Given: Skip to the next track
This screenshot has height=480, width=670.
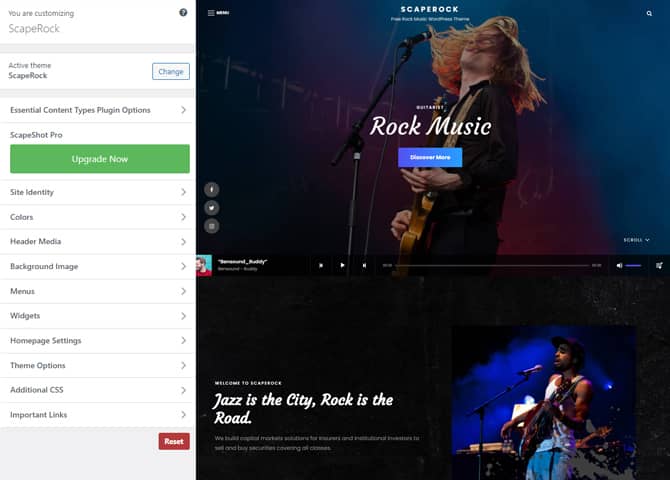Looking at the screenshot, I should click(364, 265).
